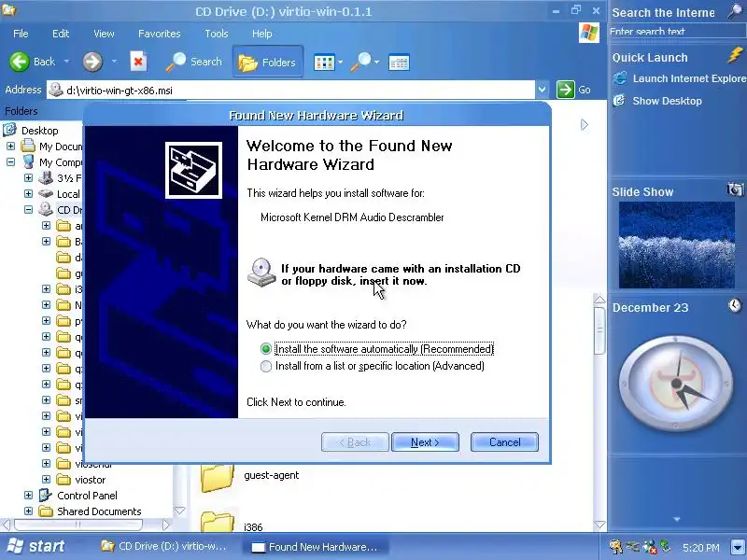Open the Favorites menu

159,34
